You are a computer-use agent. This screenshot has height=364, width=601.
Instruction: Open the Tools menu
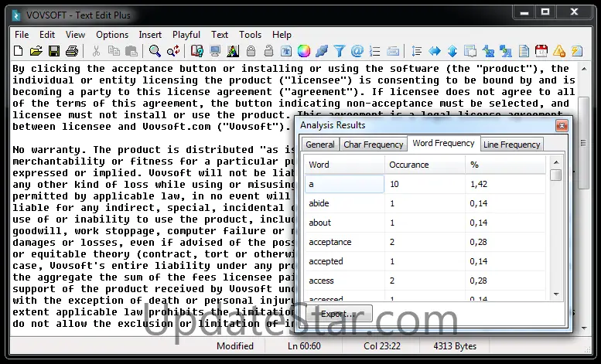click(x=250, y=35)
